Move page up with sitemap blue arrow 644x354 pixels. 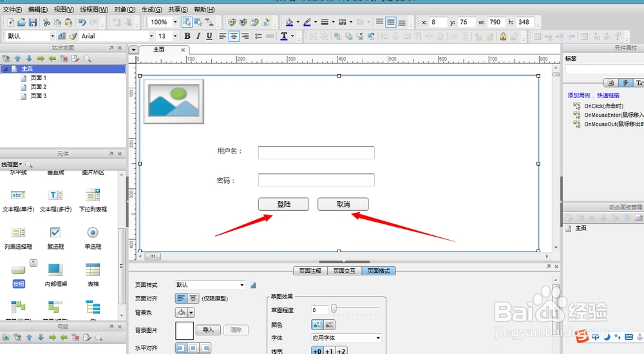[17, 59]
